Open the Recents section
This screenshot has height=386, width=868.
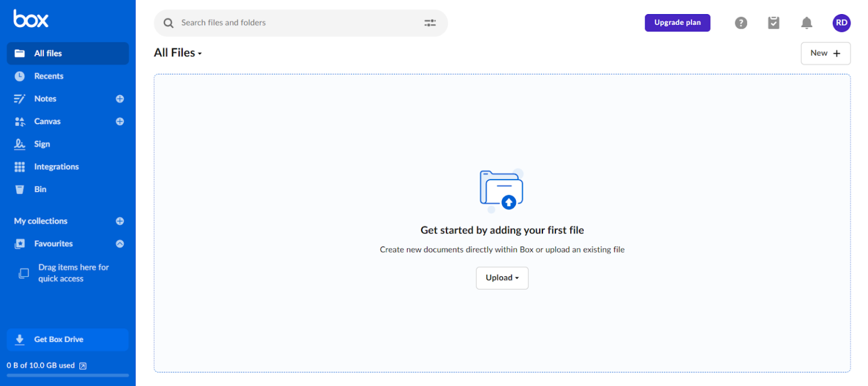(x=50, y=76)
